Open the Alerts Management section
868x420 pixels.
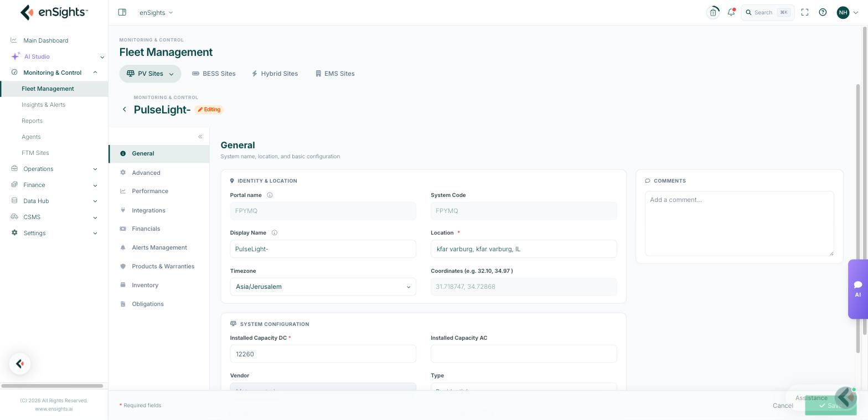[x=159, y=247]
